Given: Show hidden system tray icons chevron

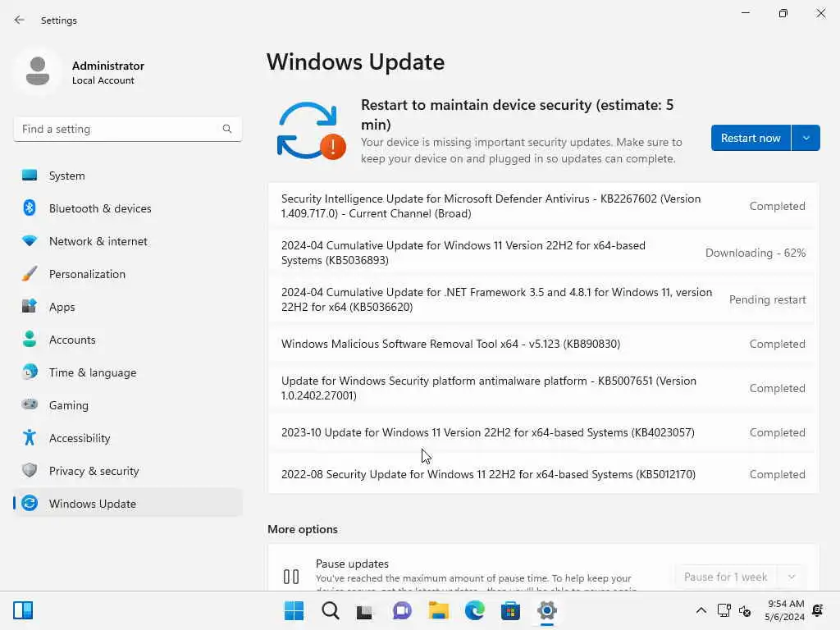Looking at the screenshot, I should pyautogui.click(x=701, y=610).
